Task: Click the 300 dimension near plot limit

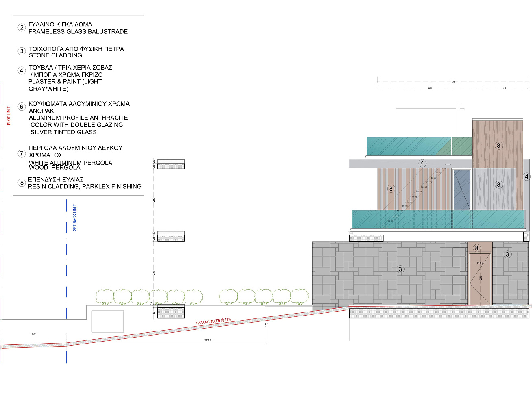Action: coord(34,334)
